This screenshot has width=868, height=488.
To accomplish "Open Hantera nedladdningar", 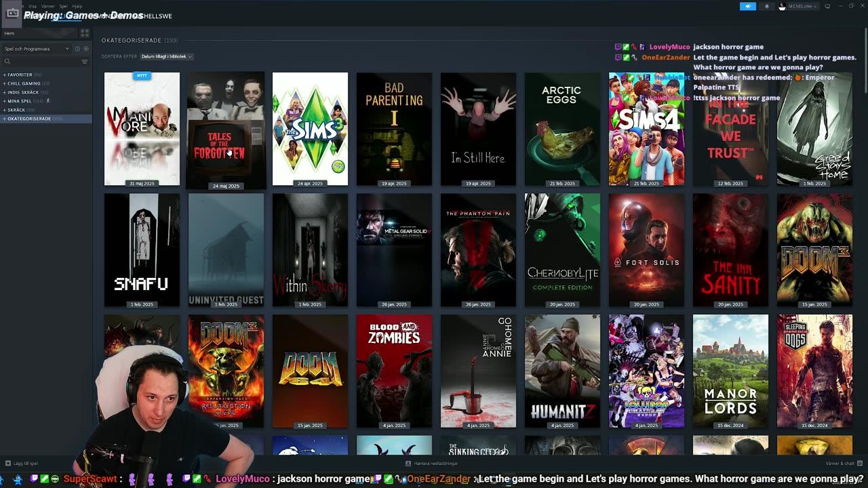I will pos(432,464).
